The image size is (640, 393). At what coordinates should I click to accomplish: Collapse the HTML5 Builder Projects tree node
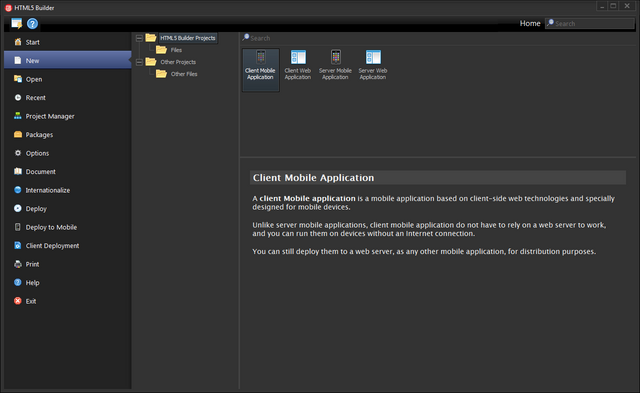click(139, 38)
